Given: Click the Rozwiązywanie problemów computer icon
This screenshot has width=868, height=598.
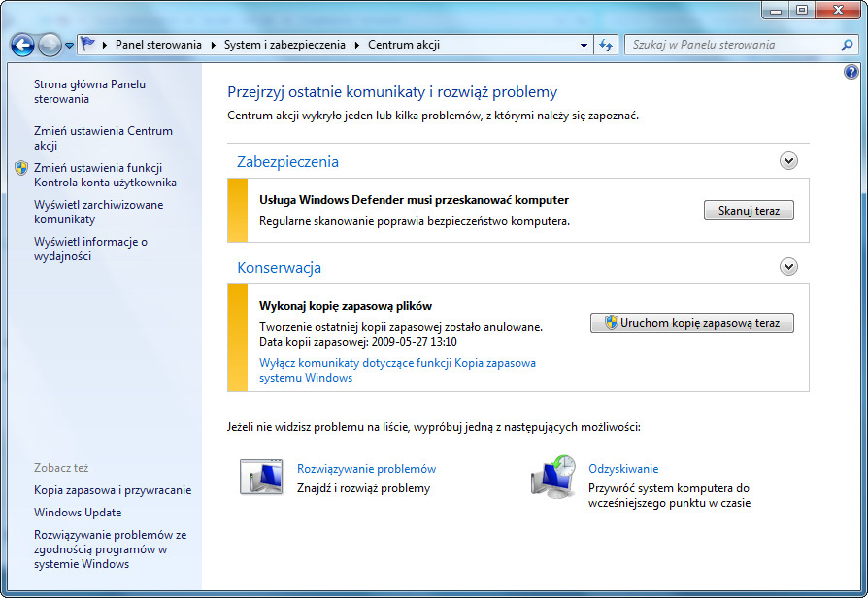Looking at the screenshot, I should coord(261,477).
